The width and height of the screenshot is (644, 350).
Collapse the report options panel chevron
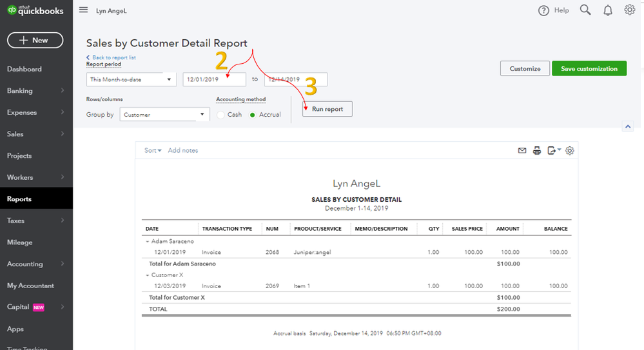pyautogui.click(x=628, y=126)
